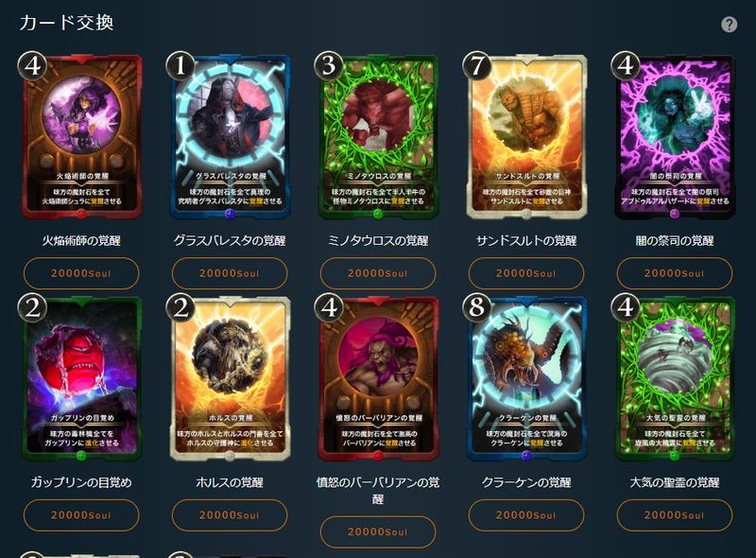The height and width of the screenshot is (558, 756).
Task: Open the help question mark icon
Action: (x=729, y=25)
